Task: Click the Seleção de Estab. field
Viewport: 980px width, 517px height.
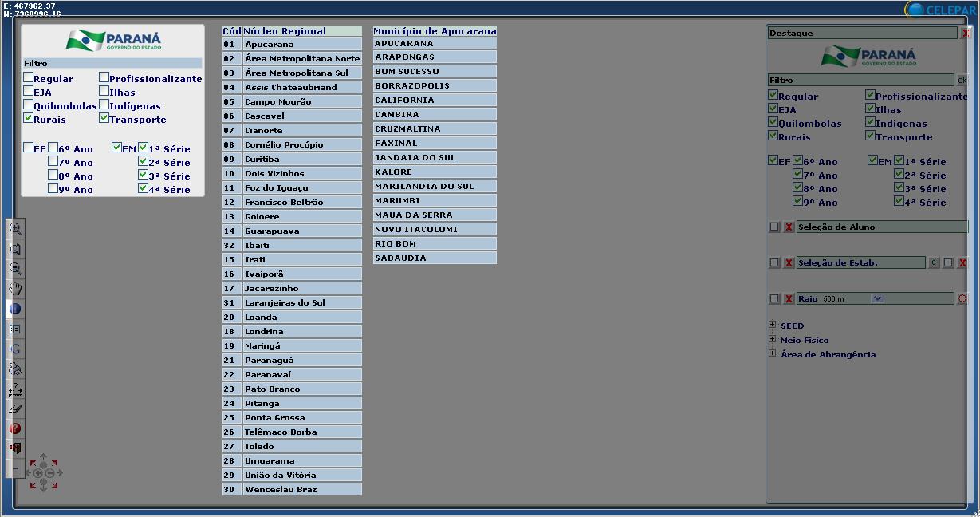Action: click(x=860, y=262)
